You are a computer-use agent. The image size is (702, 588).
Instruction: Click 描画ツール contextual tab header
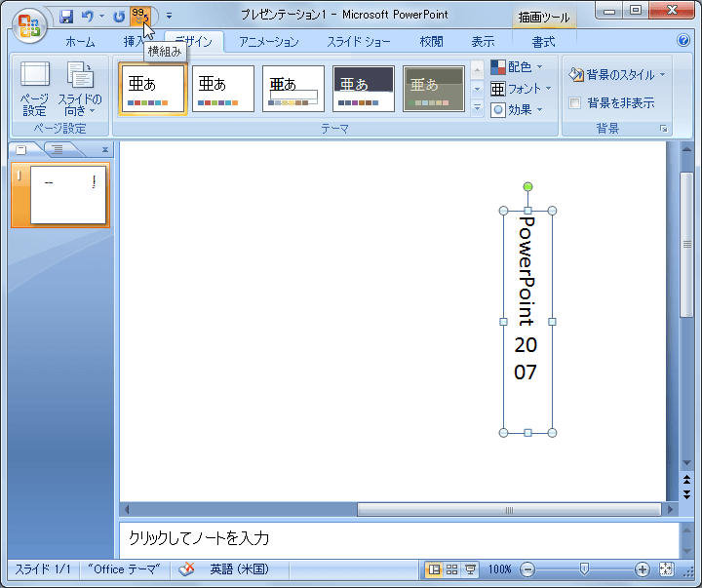pyautogui.click(x=544, y=18)
